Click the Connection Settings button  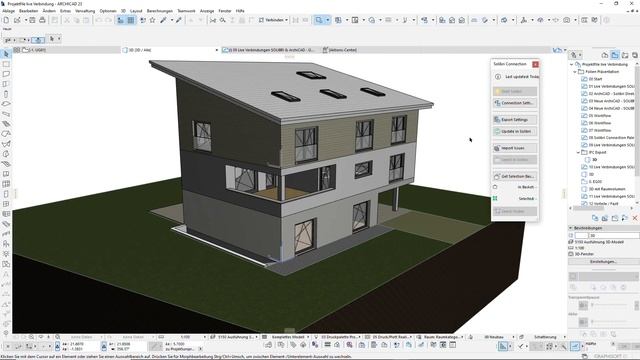(515, 103)
